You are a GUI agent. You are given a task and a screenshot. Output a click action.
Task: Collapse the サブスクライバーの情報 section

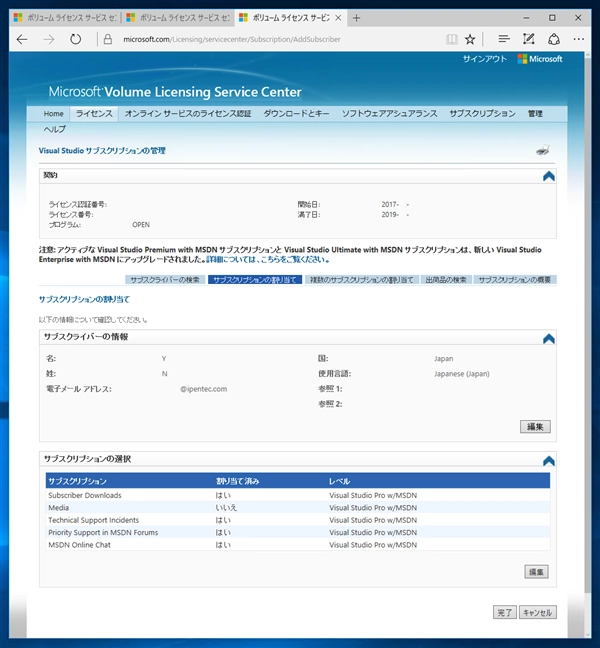(x=548, y=338)
